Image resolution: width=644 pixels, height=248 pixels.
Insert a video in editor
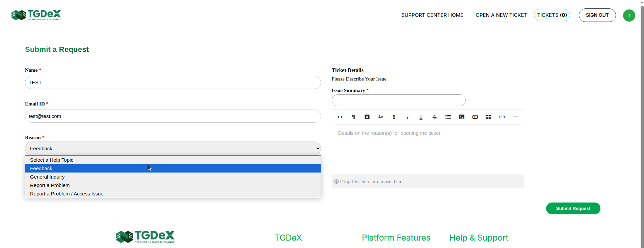(x=475, y=117)
